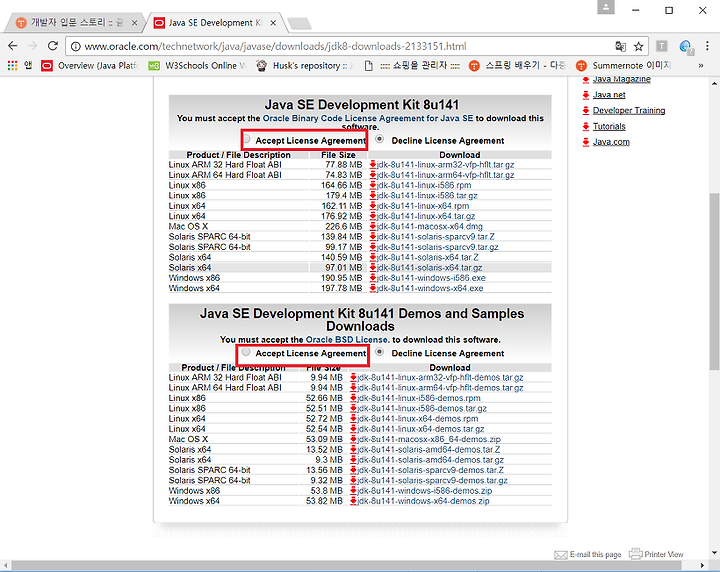Close the Java SE Development Kit tab
Viewport: 720px width, 572px height.
273,22
